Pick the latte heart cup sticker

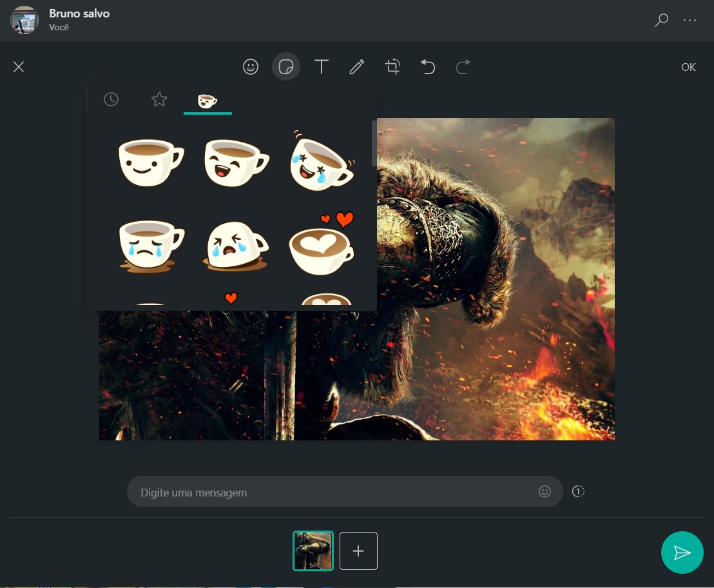tap(322, 244)
